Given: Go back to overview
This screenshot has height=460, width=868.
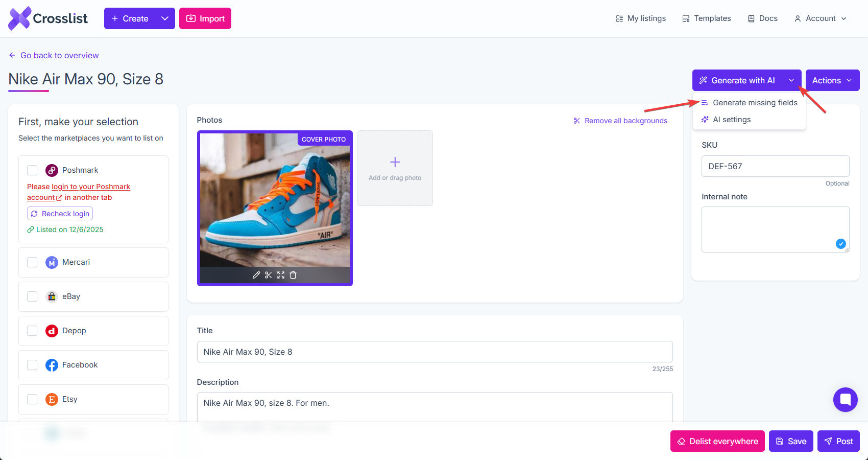Looking at the screenshot, I should [x=54, y=55].
